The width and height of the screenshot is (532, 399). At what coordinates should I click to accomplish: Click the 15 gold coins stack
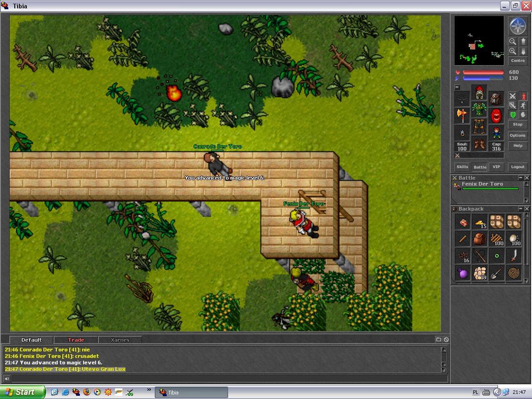coord(480,222)
